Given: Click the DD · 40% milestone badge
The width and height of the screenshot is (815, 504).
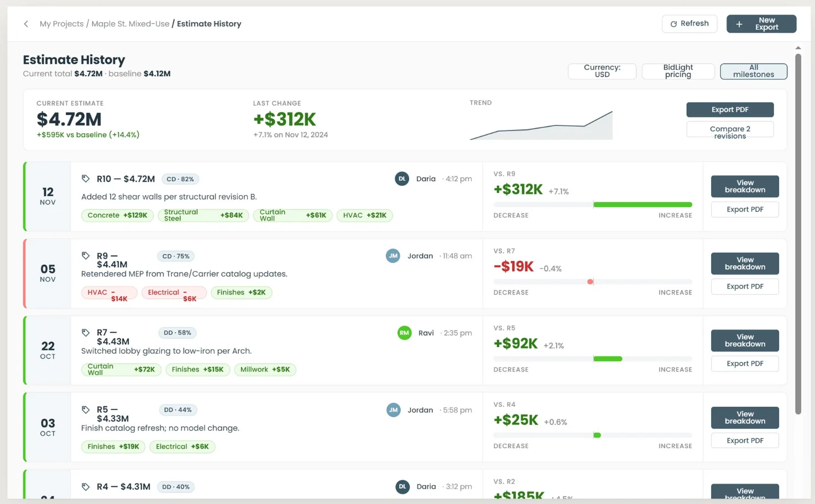Looking at the screenshot, I should coord(176,487).
